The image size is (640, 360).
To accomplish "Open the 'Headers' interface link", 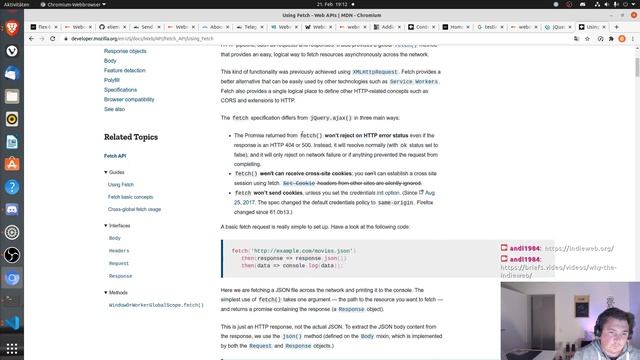I will coord(119,251).
